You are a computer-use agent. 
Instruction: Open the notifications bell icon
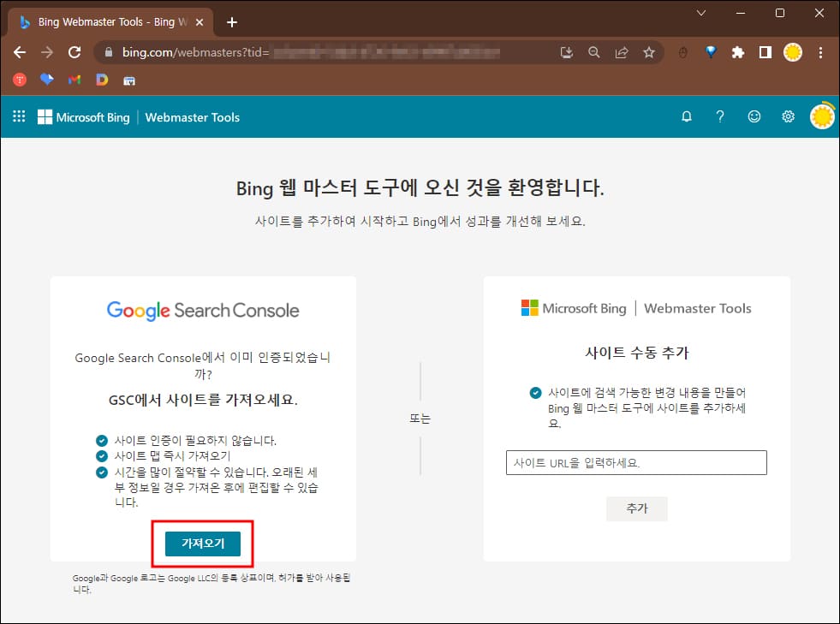pos(686,116)
